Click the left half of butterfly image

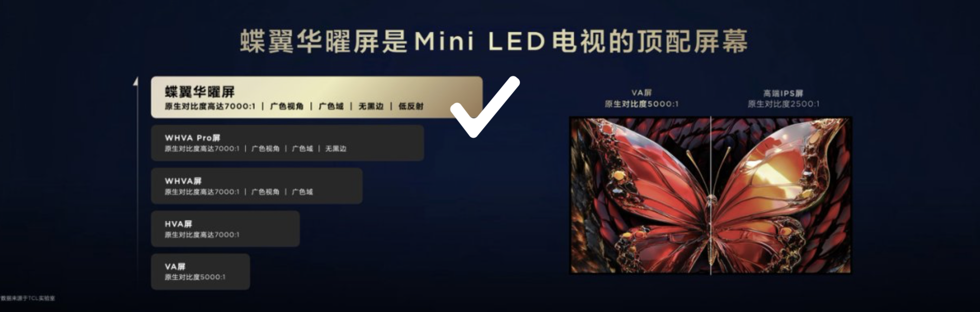click(x=640, y=196)
